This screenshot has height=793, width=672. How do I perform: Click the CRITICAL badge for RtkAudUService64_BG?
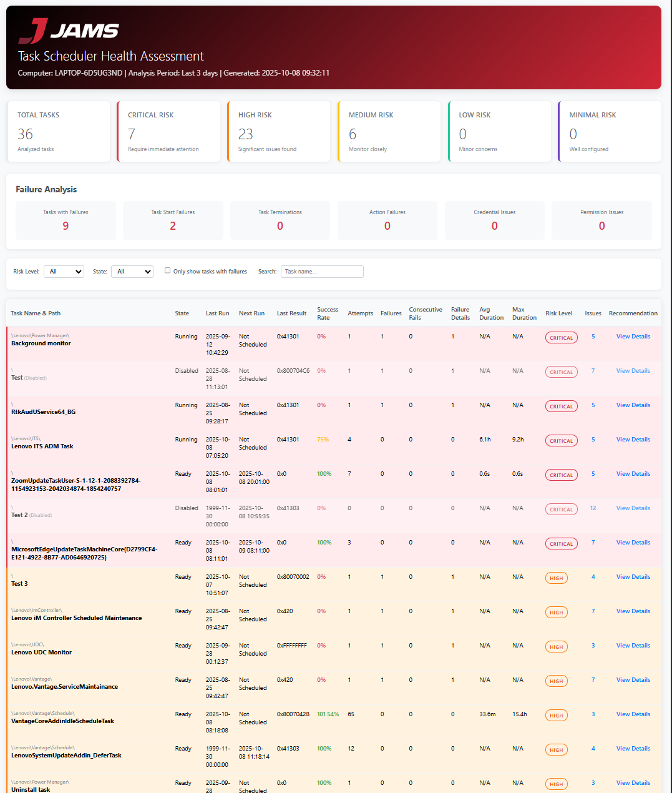(561, 406)
